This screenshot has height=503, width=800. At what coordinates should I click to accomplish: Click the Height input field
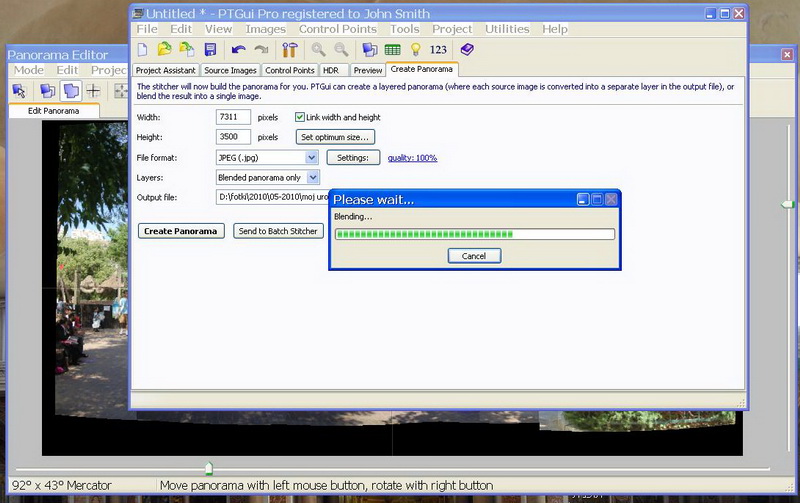click(233, 137)
